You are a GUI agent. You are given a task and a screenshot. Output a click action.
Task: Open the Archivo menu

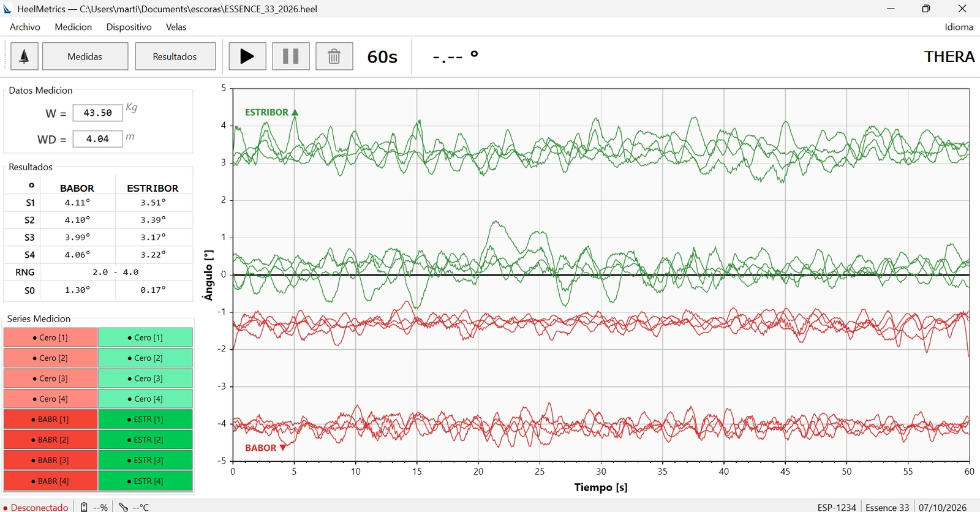[x=25, y=27]
